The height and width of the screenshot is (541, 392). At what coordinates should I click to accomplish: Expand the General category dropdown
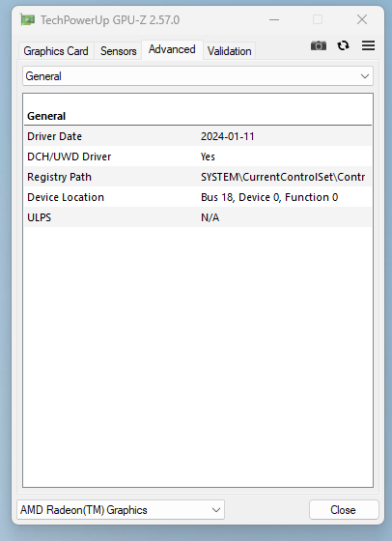(x=198, y=76)
